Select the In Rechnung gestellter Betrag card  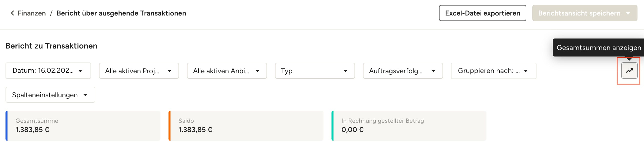pos(409,125)
